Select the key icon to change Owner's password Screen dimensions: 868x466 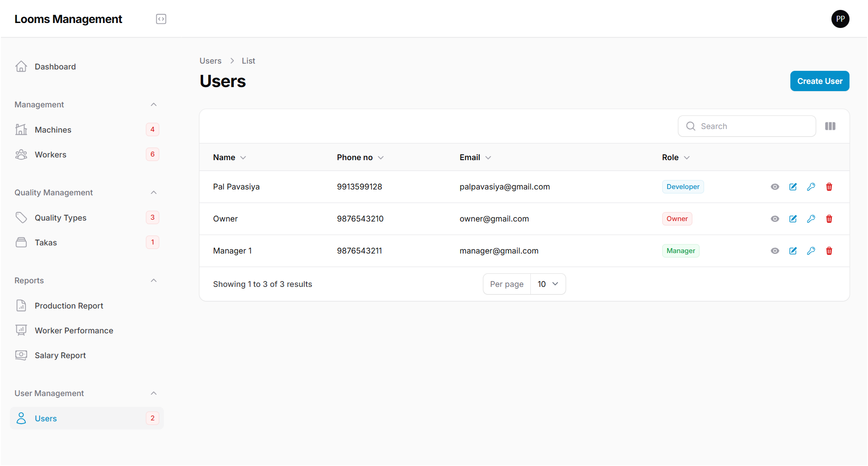pos(811,219)
